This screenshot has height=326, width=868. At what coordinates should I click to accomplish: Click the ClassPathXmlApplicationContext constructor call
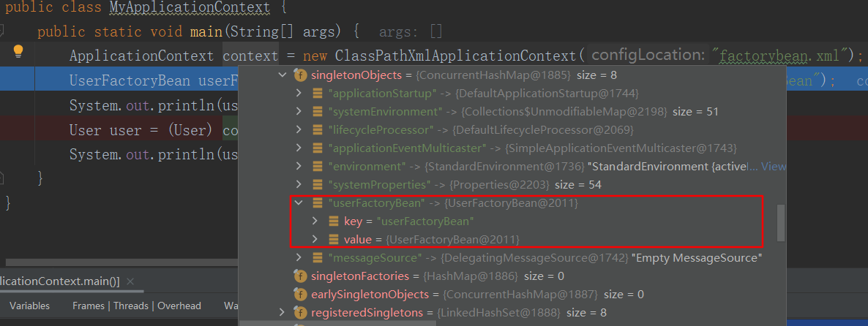click(x=455, y=56)
